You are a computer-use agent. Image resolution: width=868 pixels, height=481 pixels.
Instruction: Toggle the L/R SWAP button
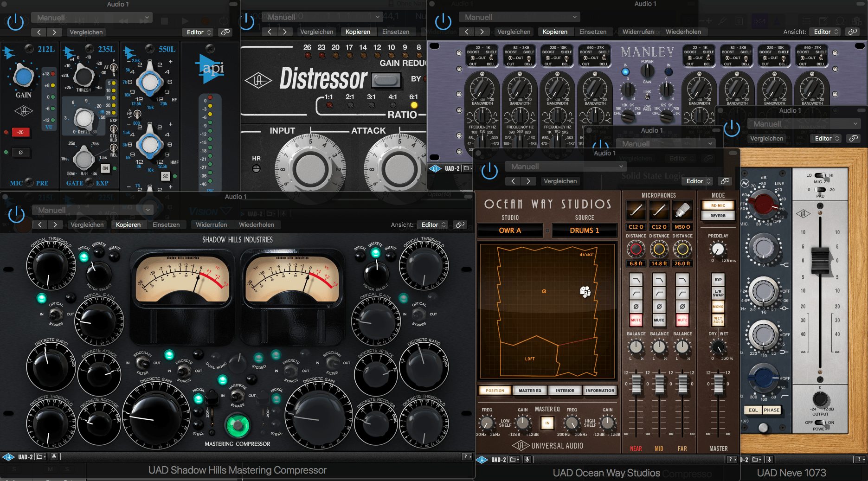click(x=718, y=293)
